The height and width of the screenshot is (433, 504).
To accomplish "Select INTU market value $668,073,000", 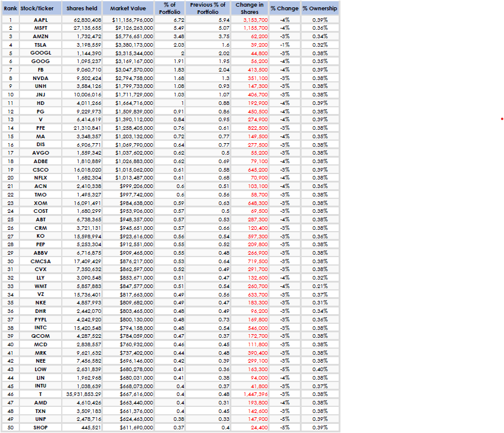I will tap(128, 386).
